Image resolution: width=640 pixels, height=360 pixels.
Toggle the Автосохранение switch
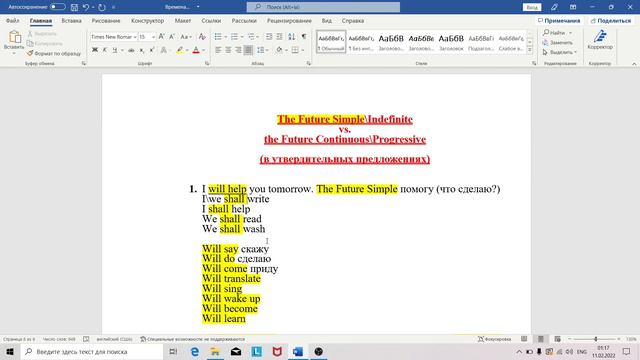pos(58,7)
